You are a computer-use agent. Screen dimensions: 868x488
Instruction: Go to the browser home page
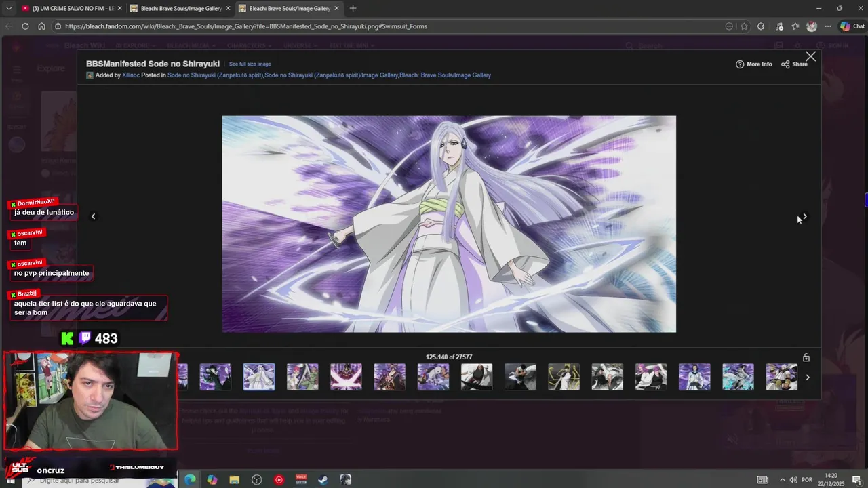point(41,26)
